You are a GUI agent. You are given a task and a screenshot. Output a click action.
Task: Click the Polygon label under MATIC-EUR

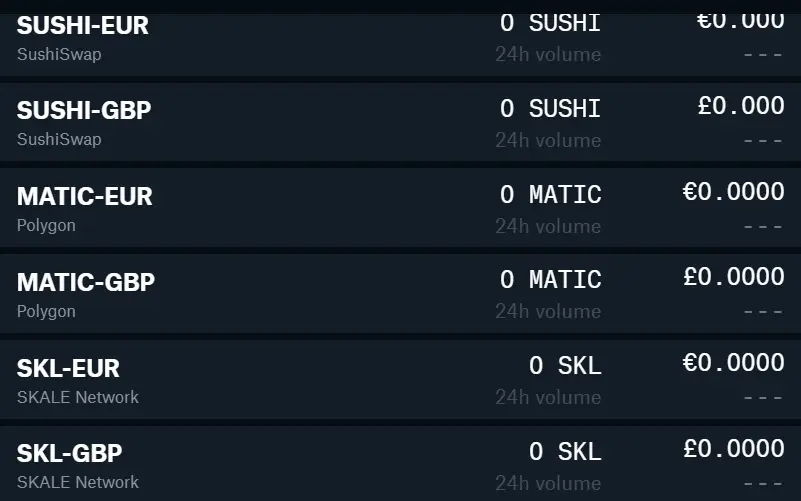tap(46, 225)
